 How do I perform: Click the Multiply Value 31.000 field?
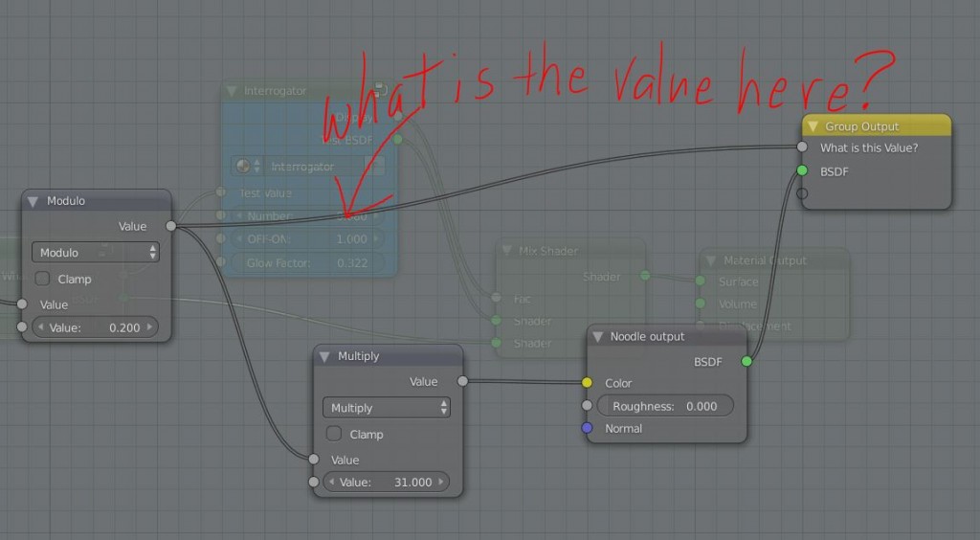(387, 482)
